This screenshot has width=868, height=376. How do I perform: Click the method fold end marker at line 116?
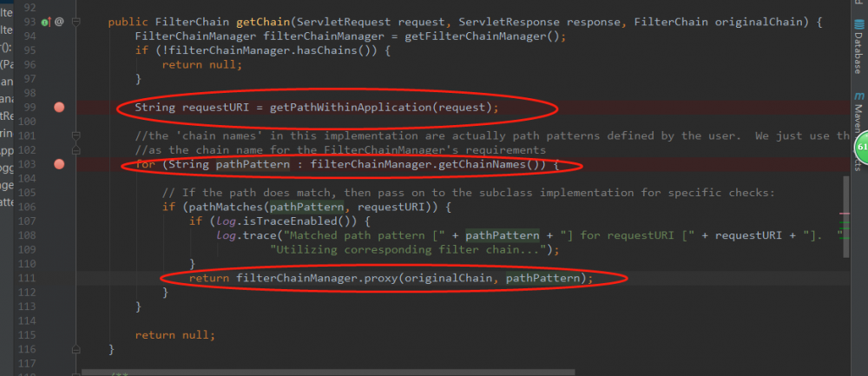pos(76,349)
